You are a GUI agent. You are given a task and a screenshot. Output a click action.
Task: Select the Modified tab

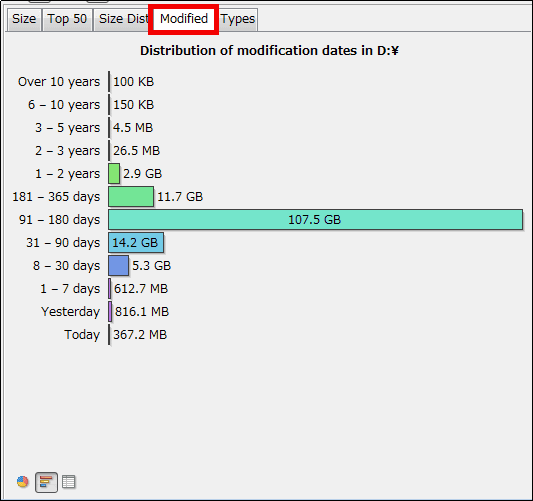[184, 19]
